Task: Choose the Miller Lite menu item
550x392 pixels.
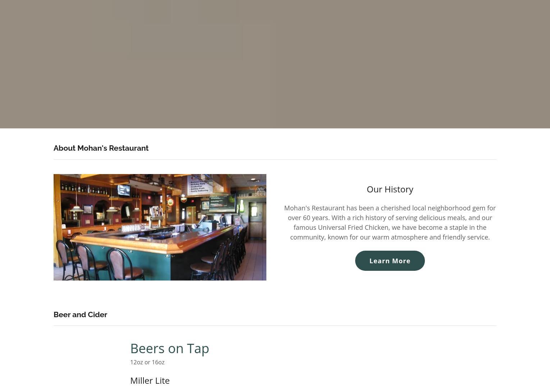Action: point(150,380)
